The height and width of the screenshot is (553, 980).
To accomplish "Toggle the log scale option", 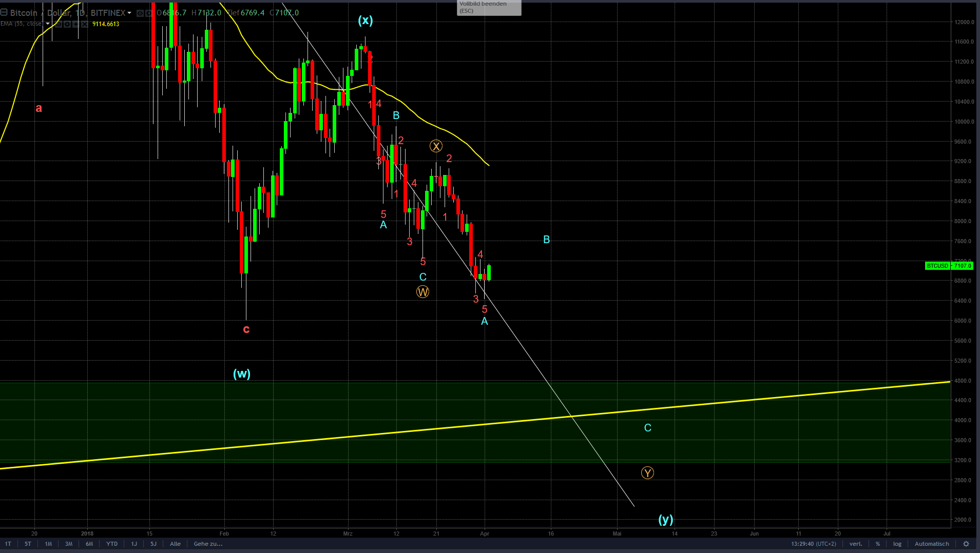I will [897, 544].
